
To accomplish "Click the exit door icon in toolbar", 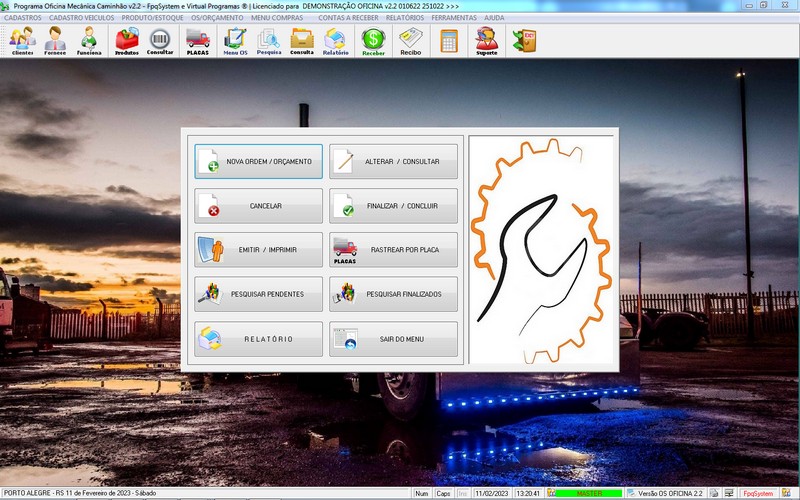I will pyautogui.click(x=525, y=41).
